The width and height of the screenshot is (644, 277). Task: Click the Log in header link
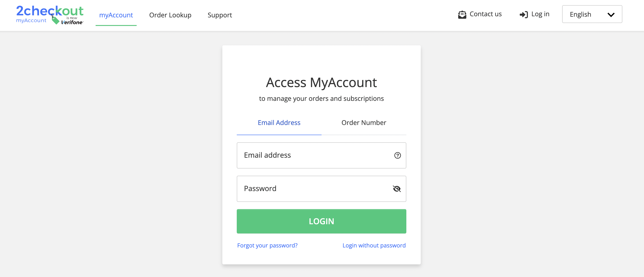540,14
